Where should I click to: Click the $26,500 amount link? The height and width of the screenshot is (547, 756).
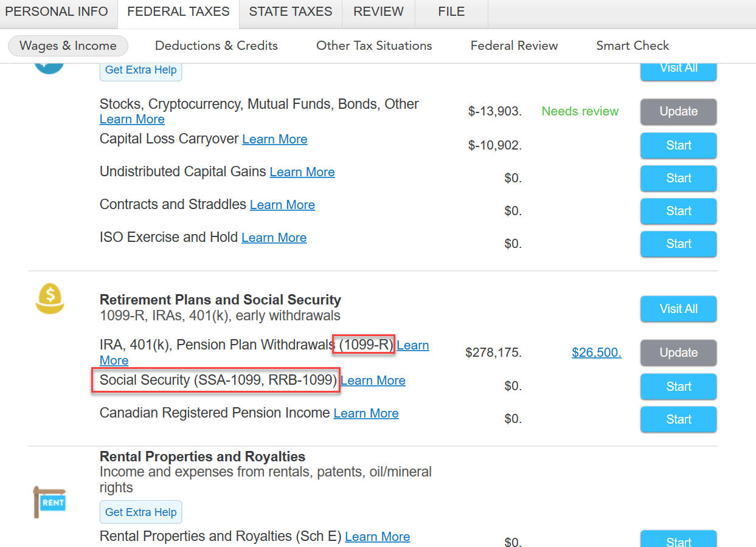(596, 353)
